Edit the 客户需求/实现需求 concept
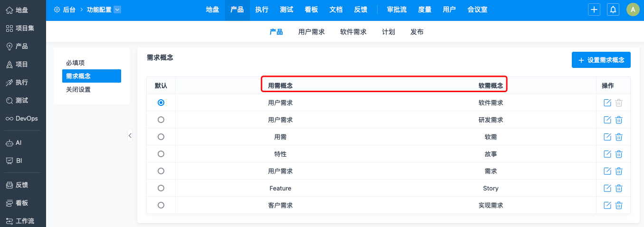 point(607,205)
